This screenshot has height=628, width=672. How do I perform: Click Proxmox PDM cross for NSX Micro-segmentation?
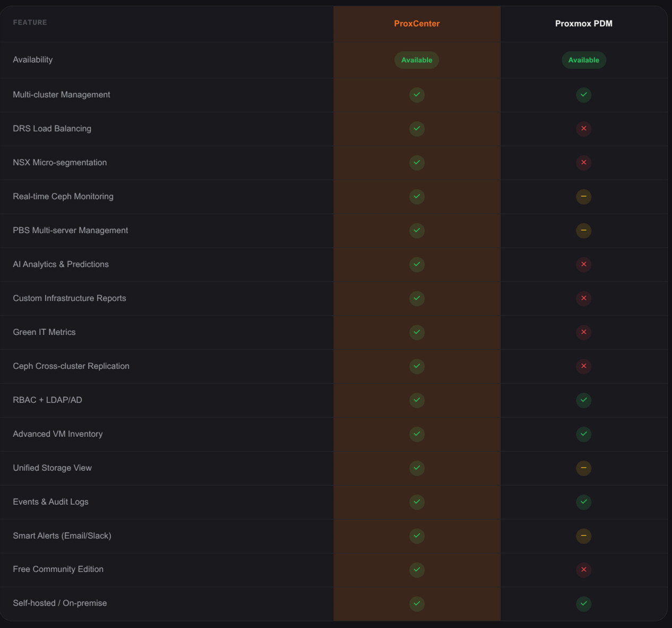coord(583,162)
